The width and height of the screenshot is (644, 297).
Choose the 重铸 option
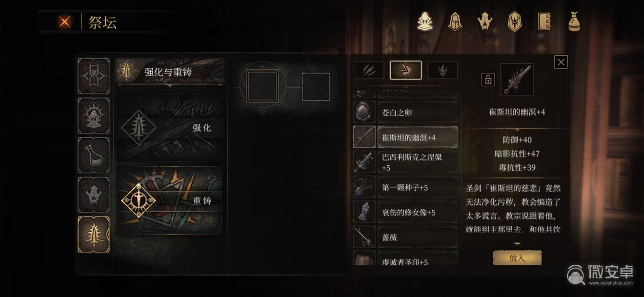(x=170, y=200)
